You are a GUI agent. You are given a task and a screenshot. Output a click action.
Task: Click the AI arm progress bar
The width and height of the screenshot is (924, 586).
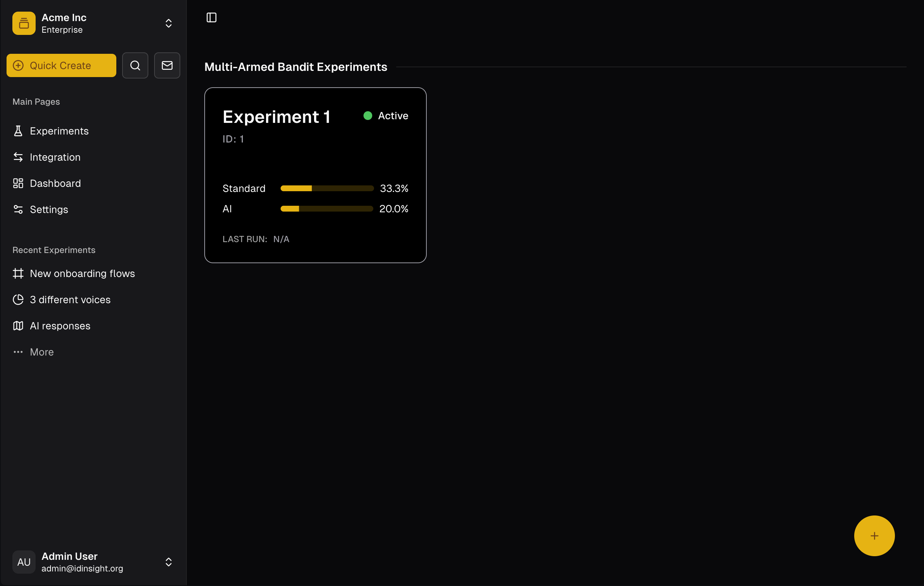(x=326, y=209)
